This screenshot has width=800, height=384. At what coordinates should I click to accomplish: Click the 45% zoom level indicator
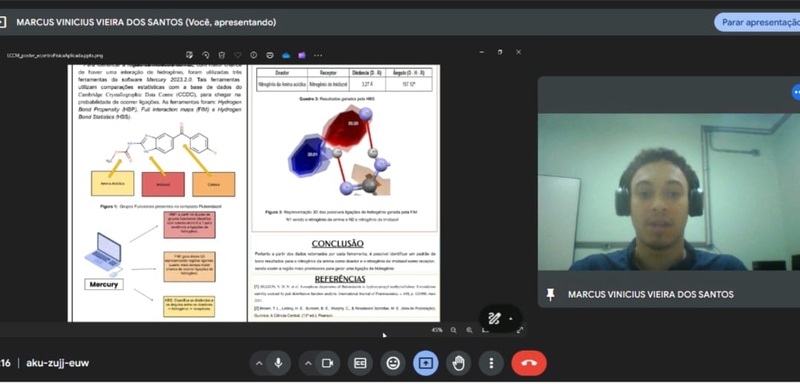click(x=437, y=330)
